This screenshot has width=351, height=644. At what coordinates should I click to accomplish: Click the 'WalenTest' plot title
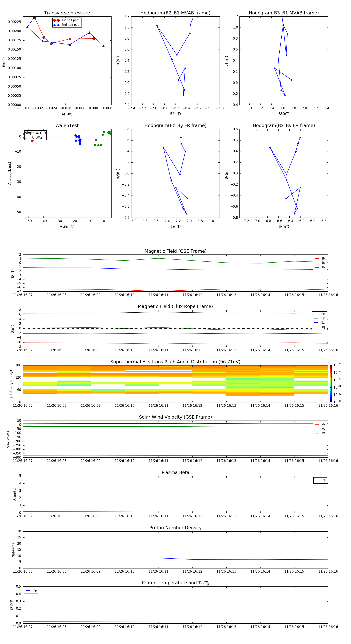pos(67,125)
